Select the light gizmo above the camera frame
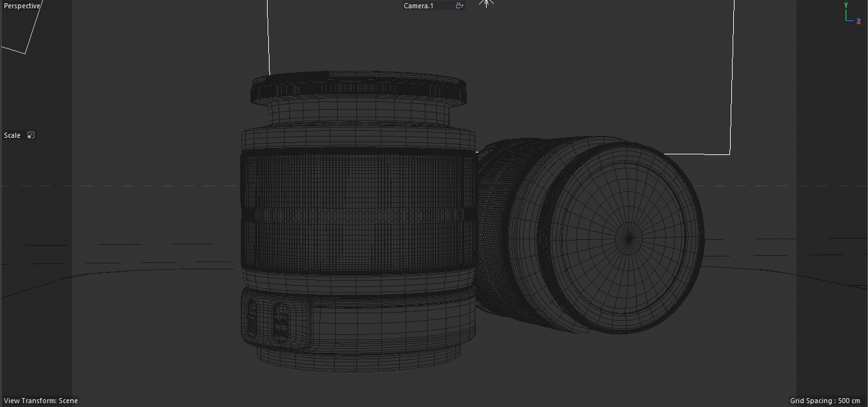This screenshot has height=407, width=868. click(487, 3)
